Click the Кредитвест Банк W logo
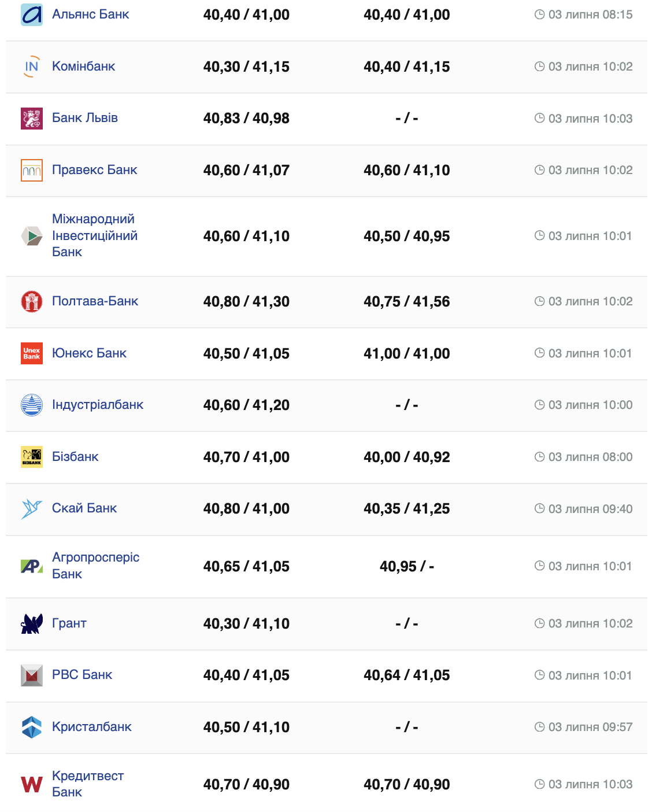The height and width of the screenshot is (812, 667). tap(32, 784)
